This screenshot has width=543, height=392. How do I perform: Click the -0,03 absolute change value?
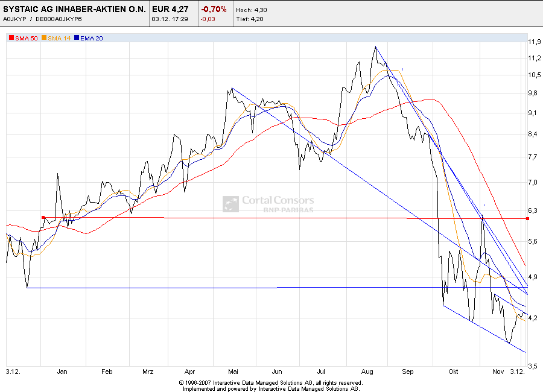click(x=208, y=19)
